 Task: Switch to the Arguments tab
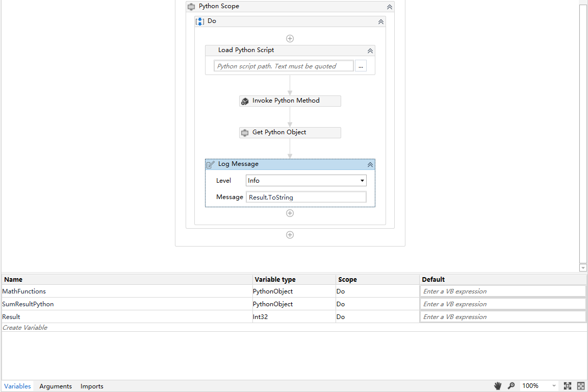pyautogui.click(x=56, y=386)
